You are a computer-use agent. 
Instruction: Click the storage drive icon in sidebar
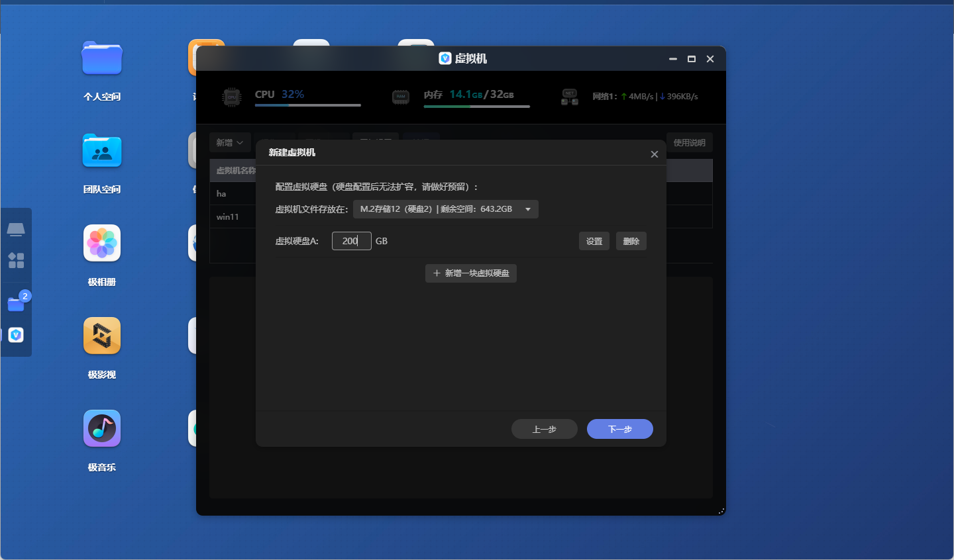pyautogui.click(x=16, y=229)
